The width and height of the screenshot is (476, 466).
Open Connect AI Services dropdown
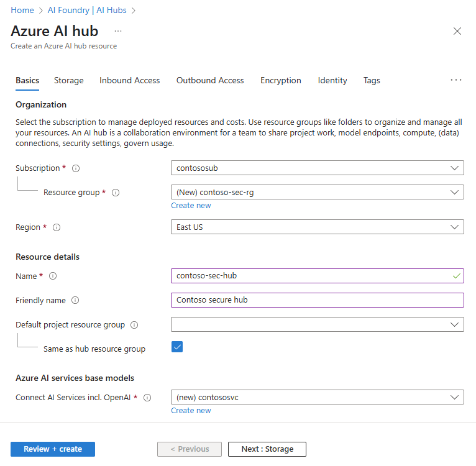(318, 397)
